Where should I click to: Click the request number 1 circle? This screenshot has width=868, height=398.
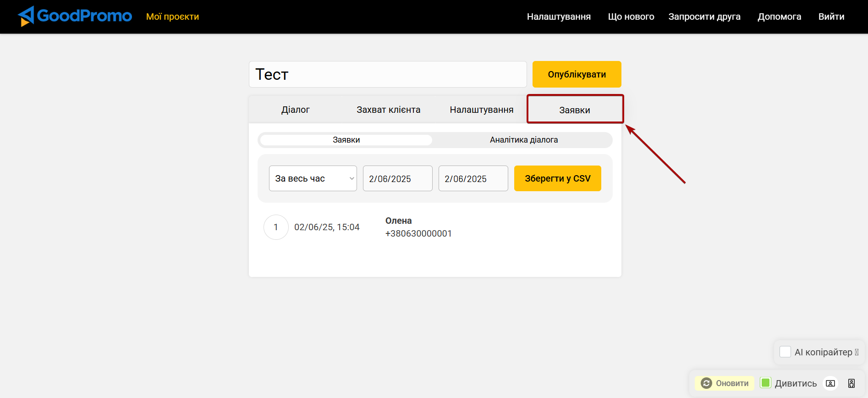(x=276, y=227)
